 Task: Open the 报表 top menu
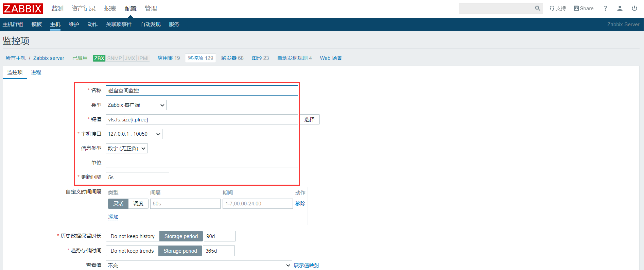pyautogui.click(x=110, y=9)
